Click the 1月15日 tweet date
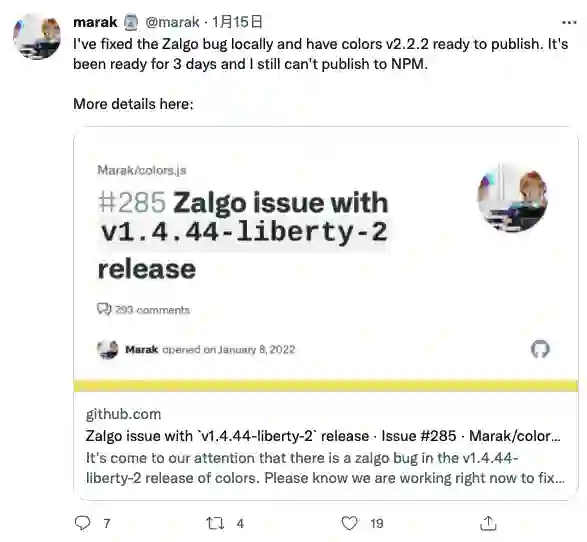This screenshot has height=542, width=587. [x=237, y=22]
